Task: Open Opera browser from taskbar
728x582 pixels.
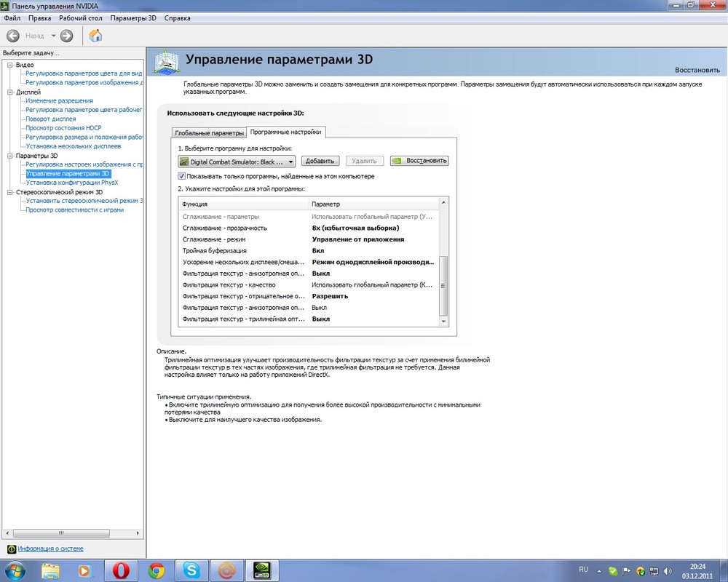Action: coord(121,570)
